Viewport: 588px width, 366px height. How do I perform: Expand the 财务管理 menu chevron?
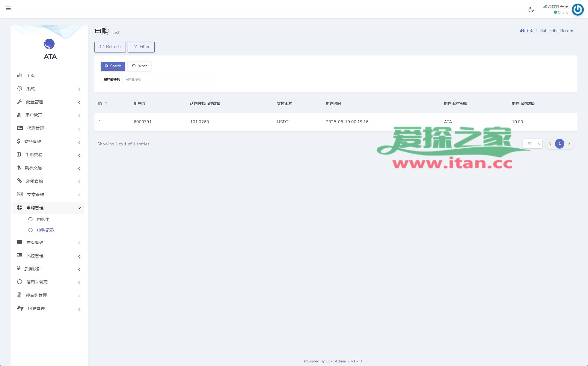tap(79, 142)
